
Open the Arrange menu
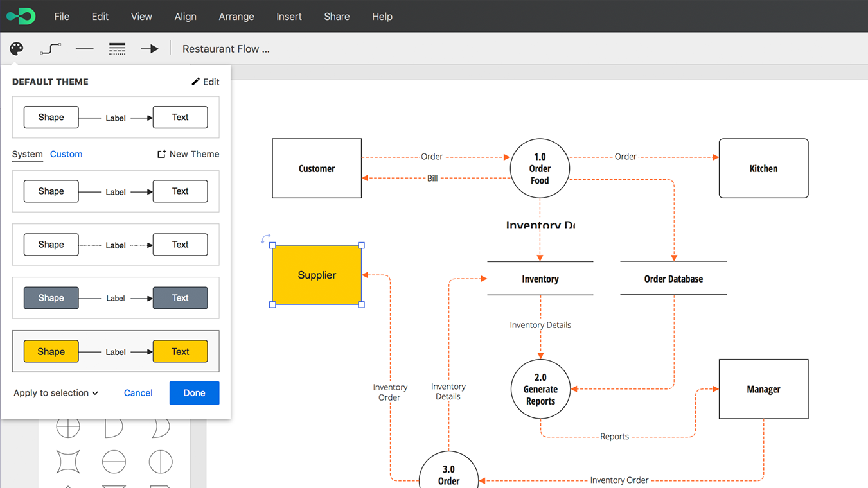pyautogui.click(x=236, y=16)
